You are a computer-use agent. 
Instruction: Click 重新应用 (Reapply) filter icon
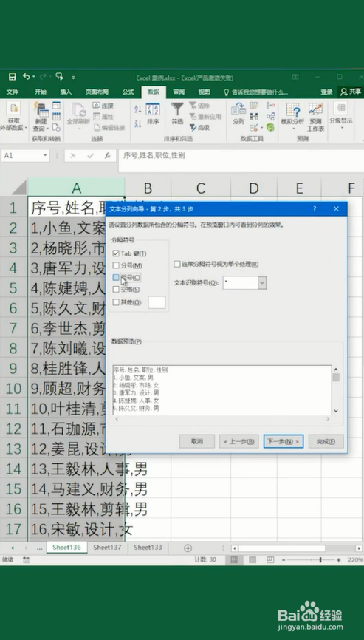tap(205, 117)
